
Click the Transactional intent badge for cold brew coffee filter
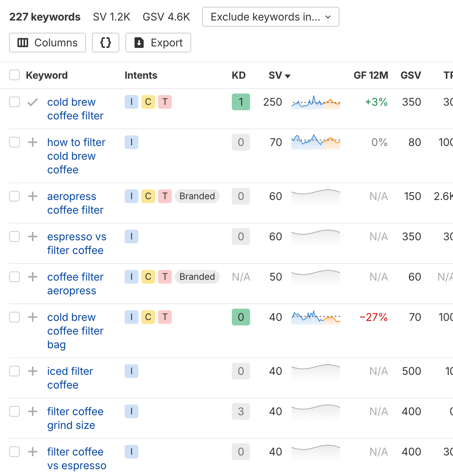click(165, 102)
